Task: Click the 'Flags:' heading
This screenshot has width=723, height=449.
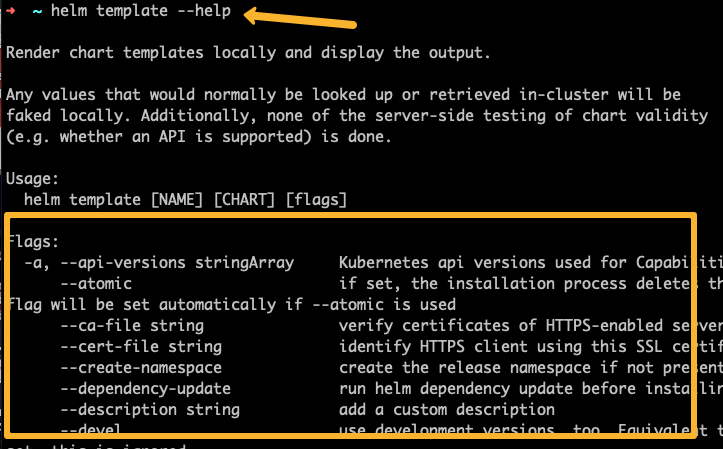Action: click(34, 242)
